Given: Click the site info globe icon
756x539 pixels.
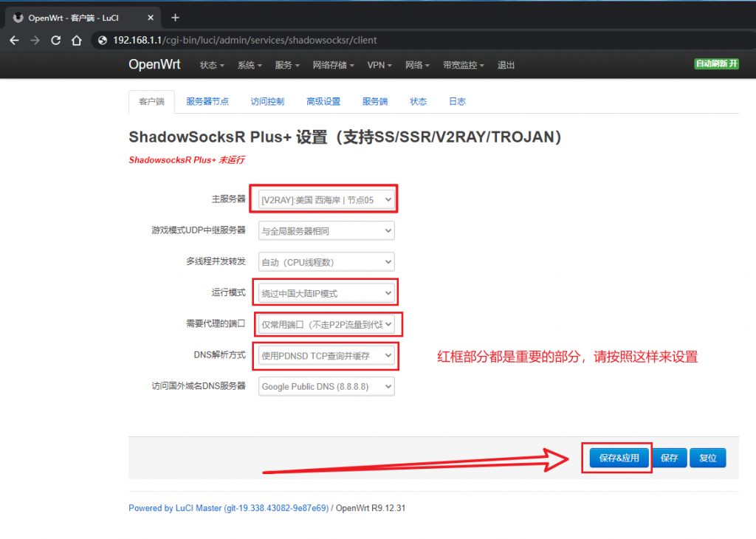Looking at the screenshot, I should [102, 41].
